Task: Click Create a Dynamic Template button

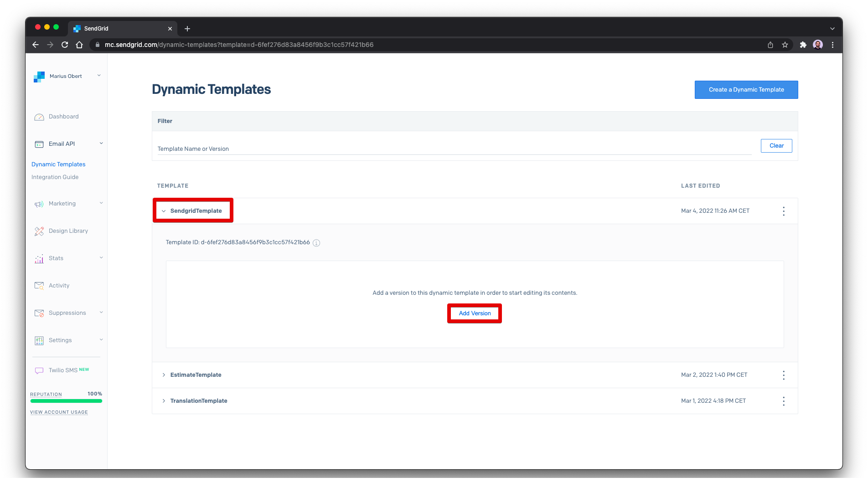Action: 746,90
